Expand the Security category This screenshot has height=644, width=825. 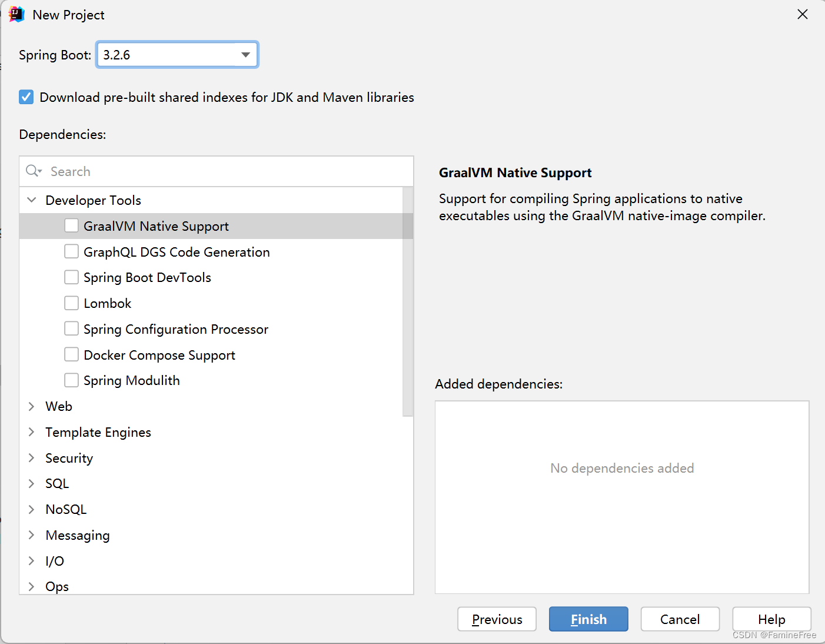[x=32, y=458]
